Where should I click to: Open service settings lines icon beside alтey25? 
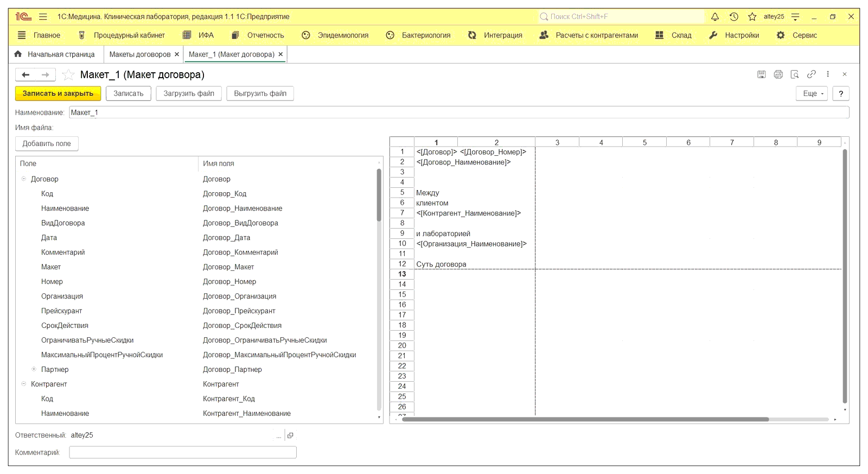pyautogui.click(x=795, y=17)
